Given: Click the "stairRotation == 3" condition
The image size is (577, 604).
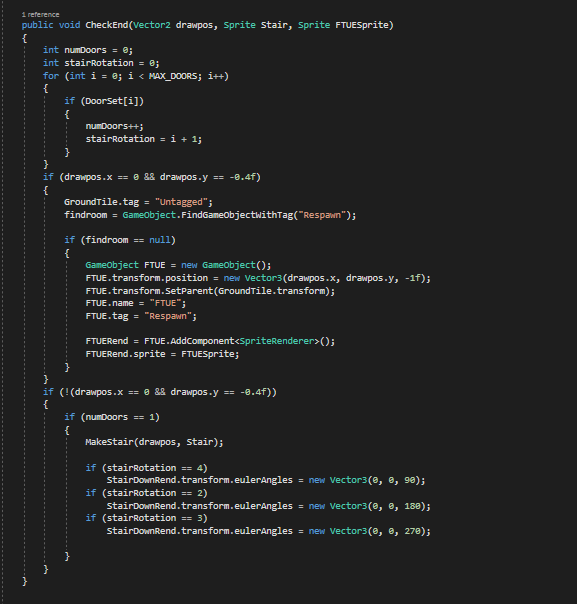Looking at the screenshot, I should [154, 518].
